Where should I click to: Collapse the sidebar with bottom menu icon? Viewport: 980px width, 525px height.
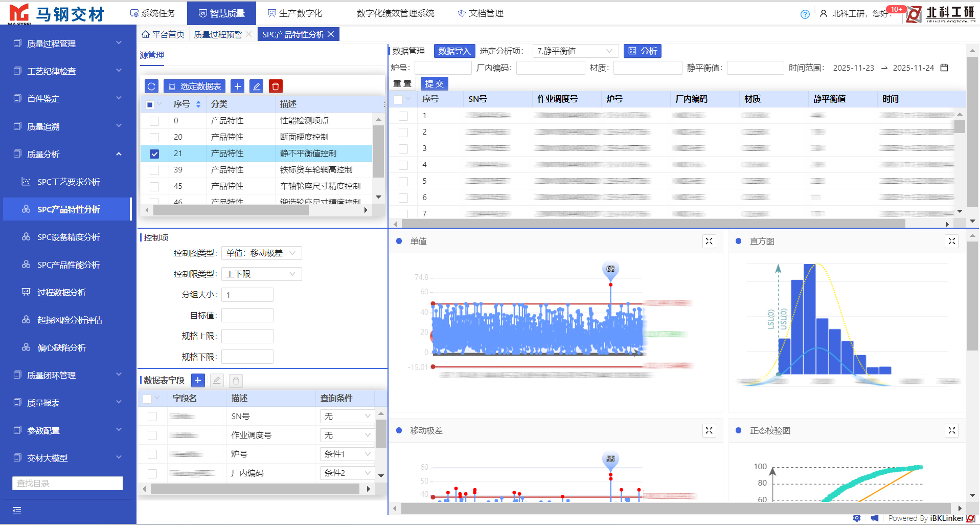pyautogui.click(x=17, y=510)
